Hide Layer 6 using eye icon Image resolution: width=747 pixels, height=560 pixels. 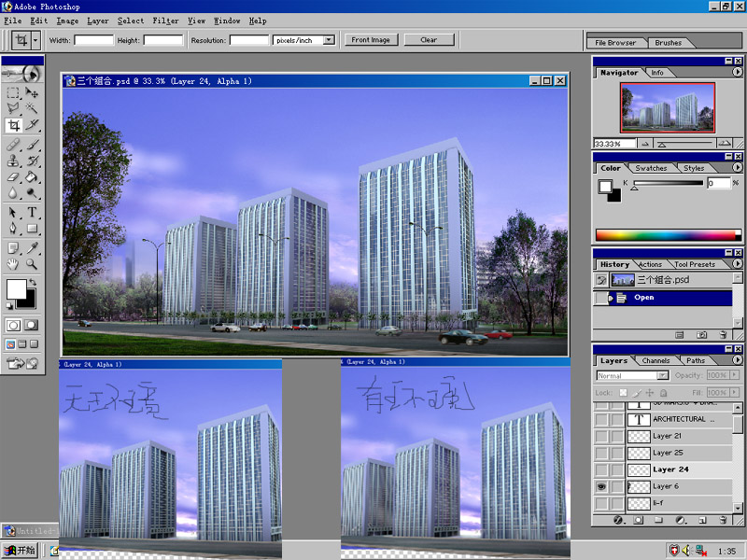tap(601, 486)
